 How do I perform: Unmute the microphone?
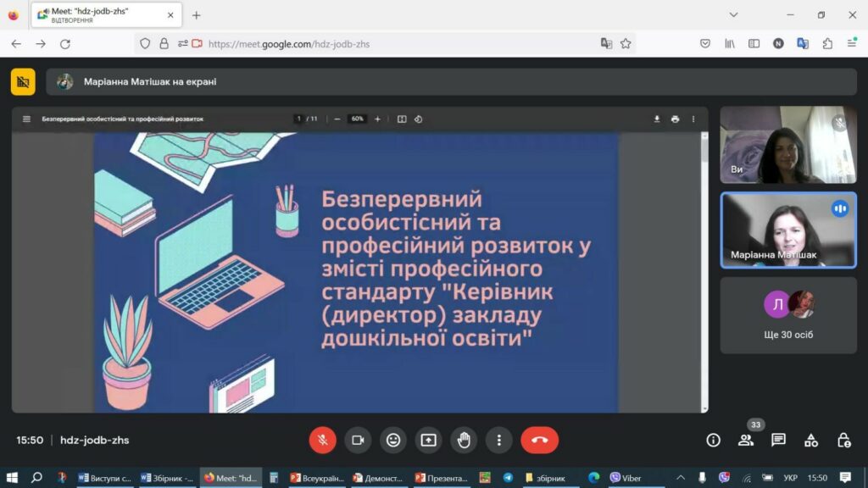pos(322,440)
